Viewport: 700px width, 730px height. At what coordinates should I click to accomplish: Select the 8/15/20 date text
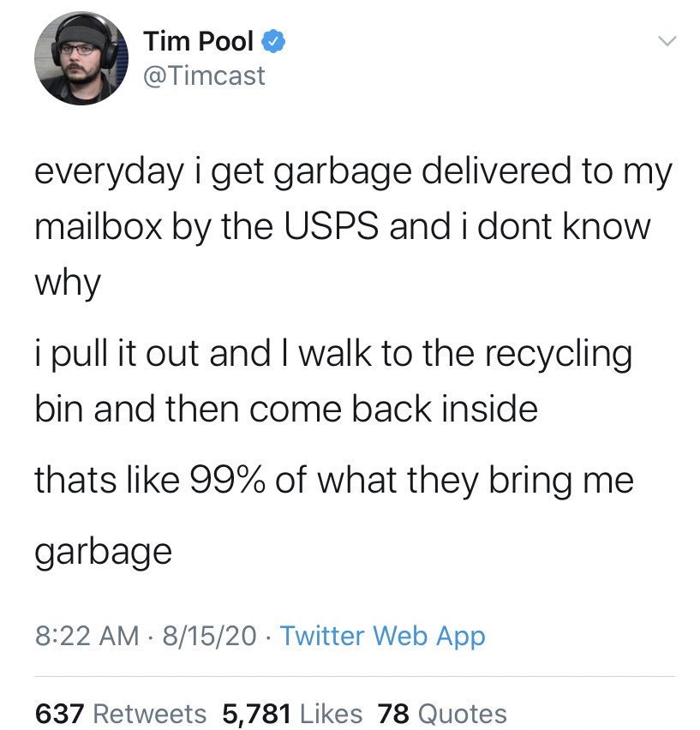coord(209,636)
